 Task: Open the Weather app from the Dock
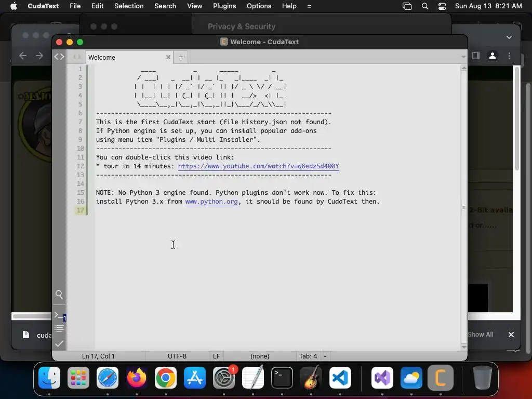click(x=411, y=378)
